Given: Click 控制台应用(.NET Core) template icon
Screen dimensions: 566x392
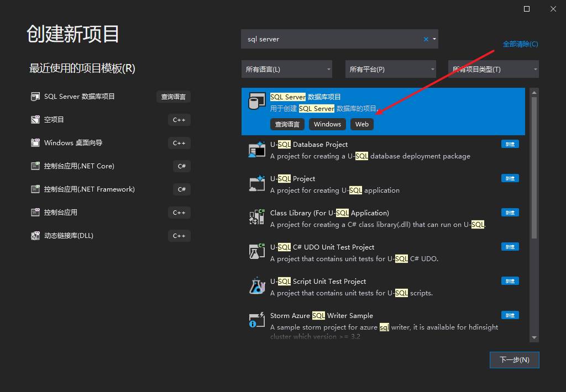Looking at the screenshot, I should pos(35,166).
